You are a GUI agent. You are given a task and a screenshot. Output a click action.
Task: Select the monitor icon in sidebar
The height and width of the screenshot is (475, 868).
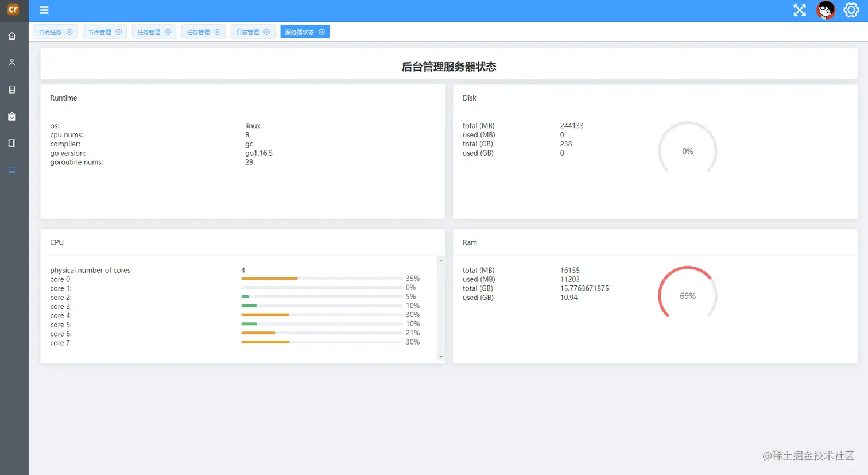12,170
